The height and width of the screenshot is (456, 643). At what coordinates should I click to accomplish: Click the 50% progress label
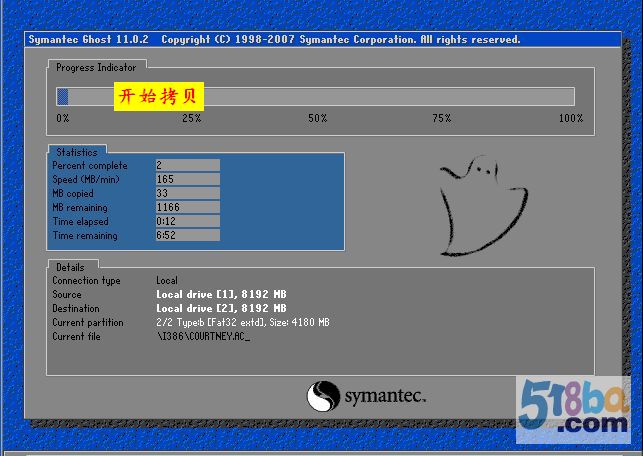click(x=317, y=118)
